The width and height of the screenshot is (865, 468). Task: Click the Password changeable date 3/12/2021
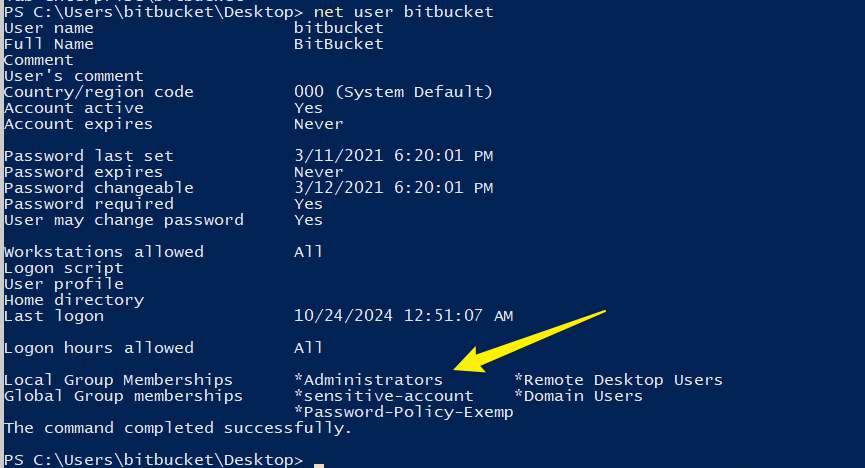393,188
